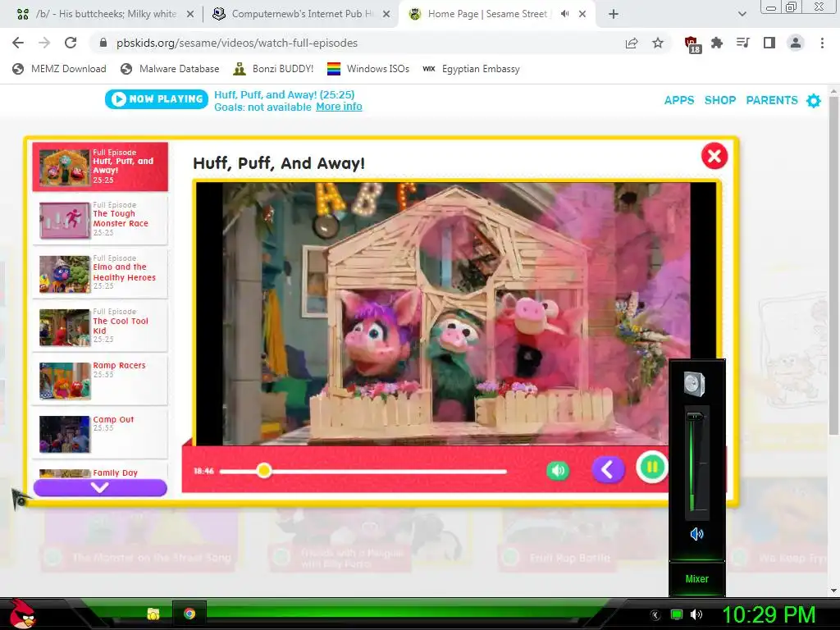Open a new tab with the plus button
Image resolution: width=840 pixels, height=630 pixels.
[x=614, y=14]
